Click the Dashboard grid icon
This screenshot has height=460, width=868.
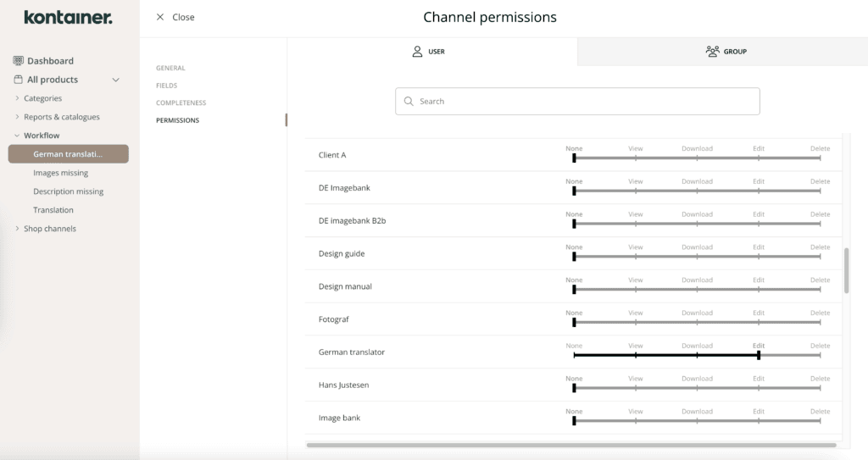click(19, 61)
